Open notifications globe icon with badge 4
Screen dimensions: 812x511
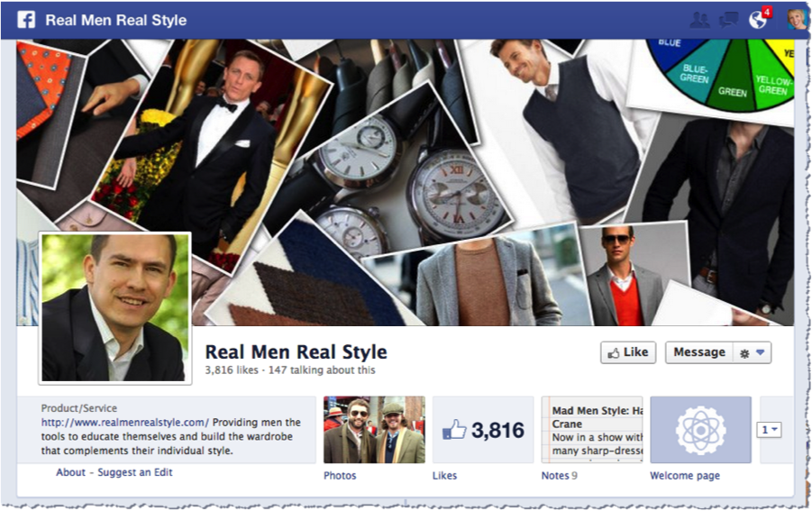(758, 20)
